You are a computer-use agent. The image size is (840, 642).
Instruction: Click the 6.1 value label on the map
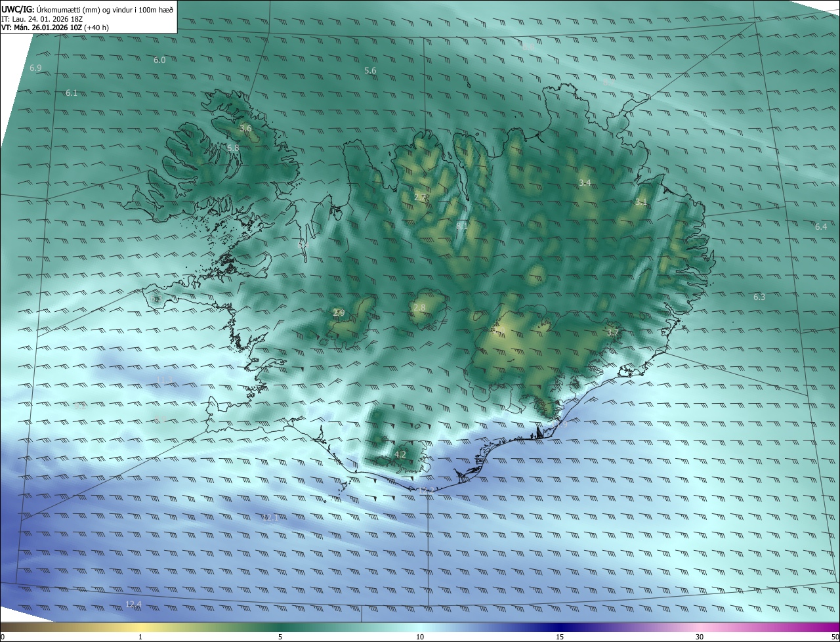coord(72,93)
